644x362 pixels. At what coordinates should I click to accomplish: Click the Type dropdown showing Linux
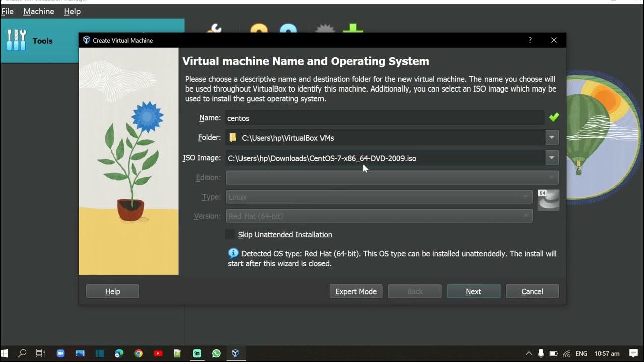coord(379,197)
